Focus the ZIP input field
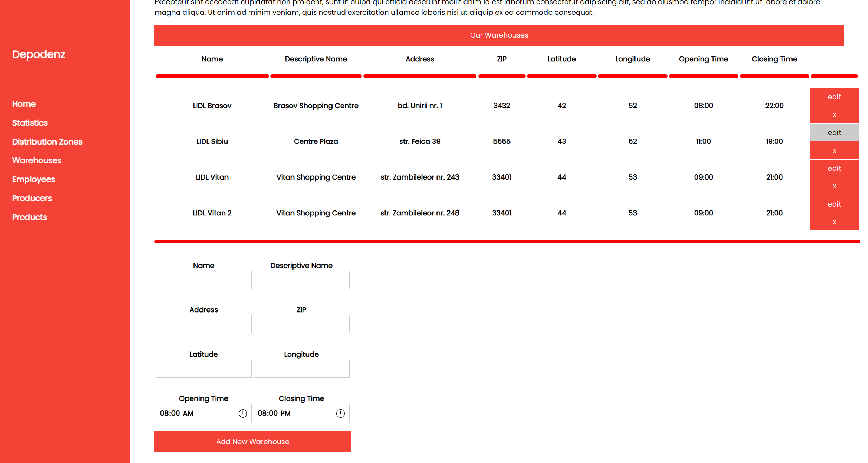 (x=301, y=324)
